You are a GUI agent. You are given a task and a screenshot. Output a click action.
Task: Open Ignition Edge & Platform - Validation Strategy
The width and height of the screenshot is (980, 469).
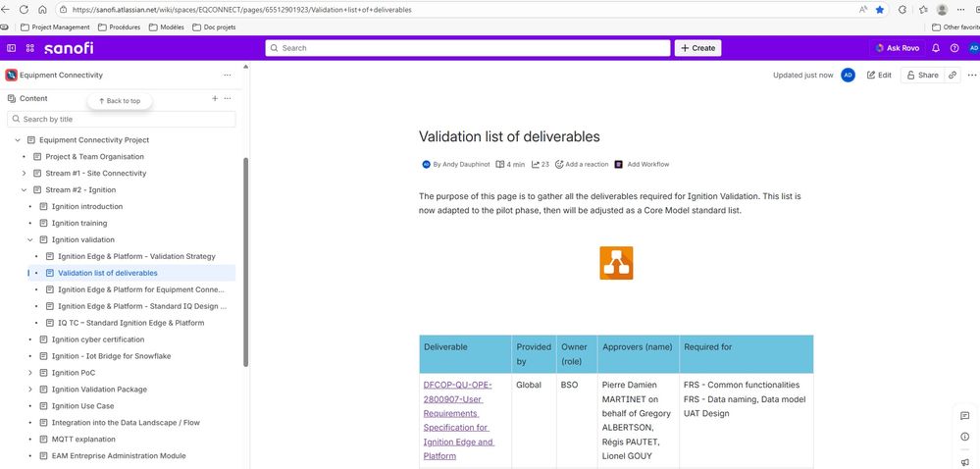click(x=136, y=256)
